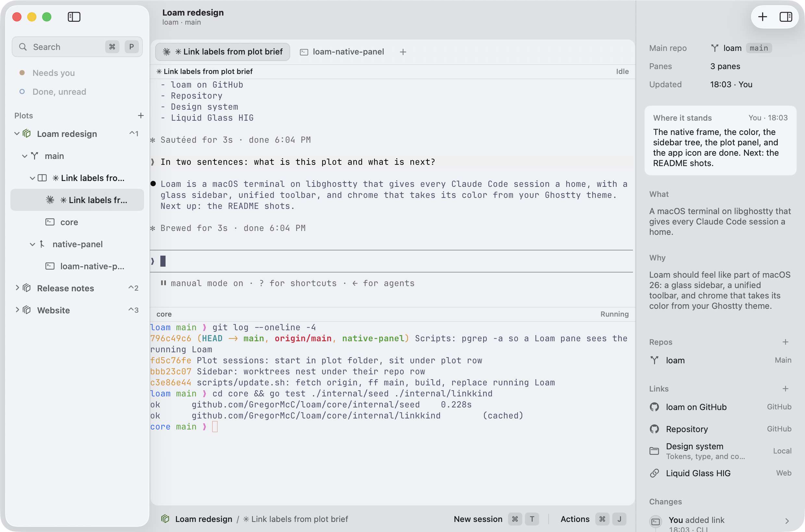Open the Design system local folder link
Screen dimensions: 805x532
720,451
